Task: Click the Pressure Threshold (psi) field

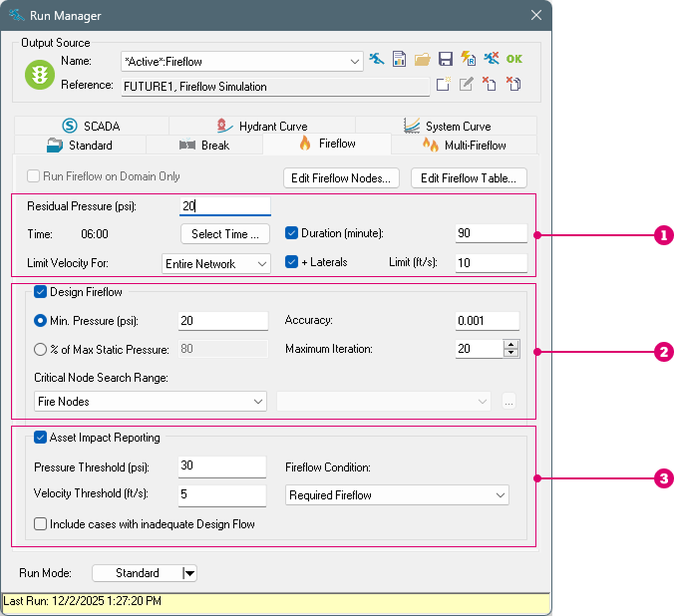Action: (222, 466)
